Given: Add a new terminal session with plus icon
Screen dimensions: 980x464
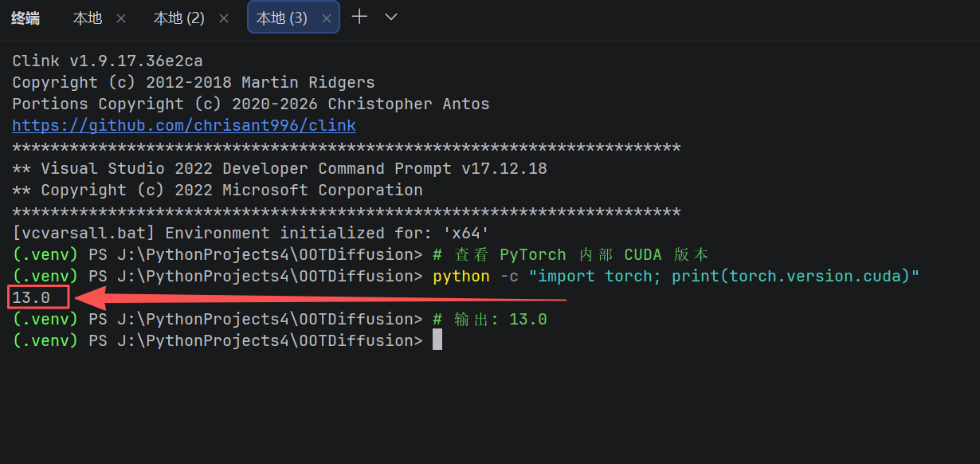Looking at the screenshot, I should point(359,16).
